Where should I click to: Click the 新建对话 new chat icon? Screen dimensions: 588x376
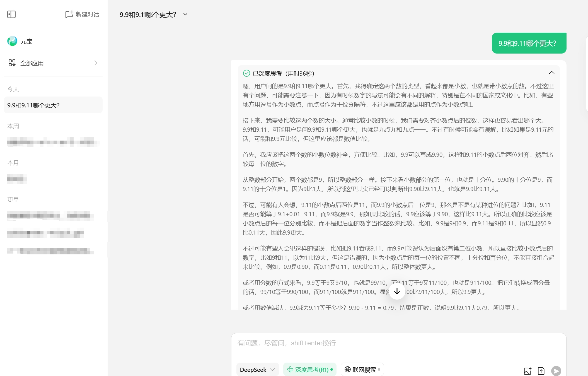[x=69, y=14]
